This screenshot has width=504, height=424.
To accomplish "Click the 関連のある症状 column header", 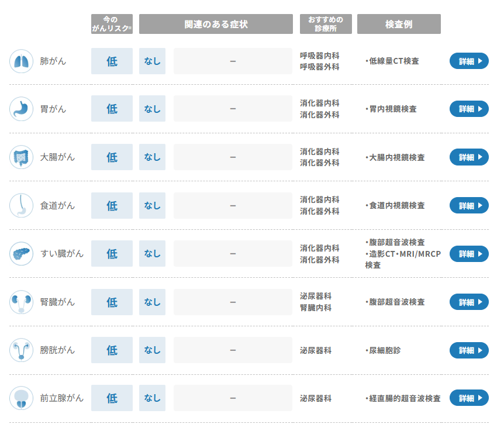I will 216,24.
